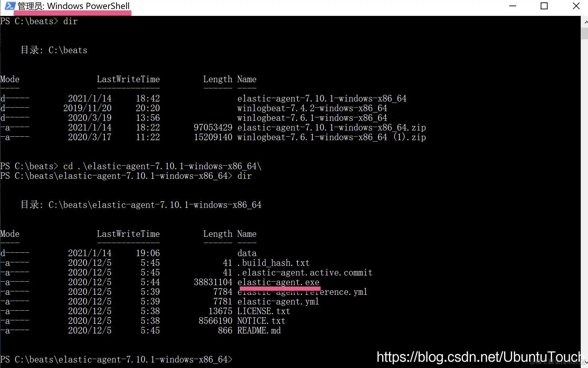Viewport: 588px width, 368px height.
Task: Click the first dir command
Action: pyautogui.click(x=70, y=21)
